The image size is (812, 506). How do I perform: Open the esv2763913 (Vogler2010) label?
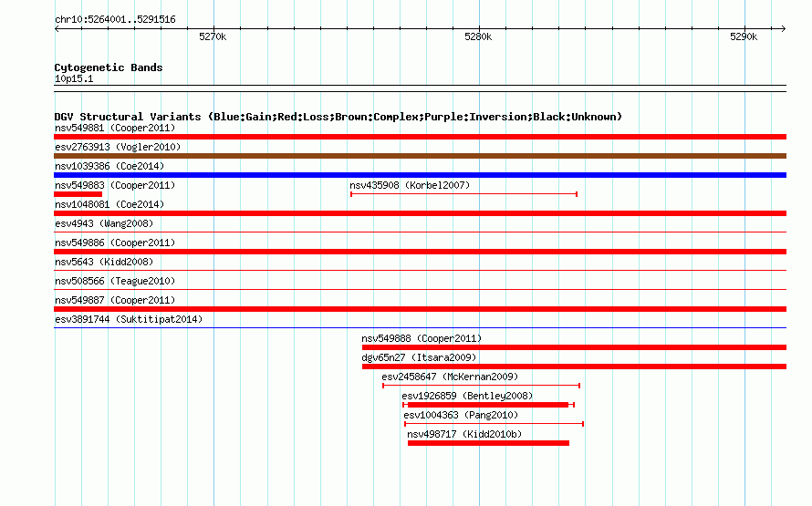tap(118, 147)
